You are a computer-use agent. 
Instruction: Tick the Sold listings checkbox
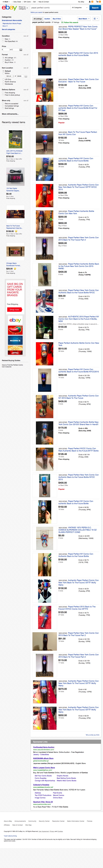(3, 108)
